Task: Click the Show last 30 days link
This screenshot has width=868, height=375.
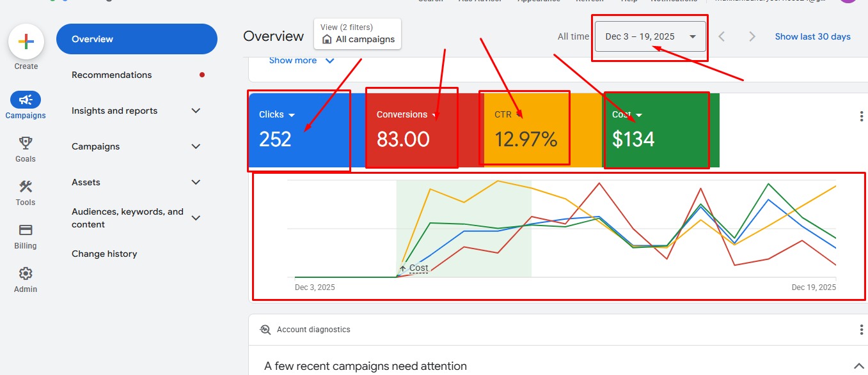Action: [812, 37]
